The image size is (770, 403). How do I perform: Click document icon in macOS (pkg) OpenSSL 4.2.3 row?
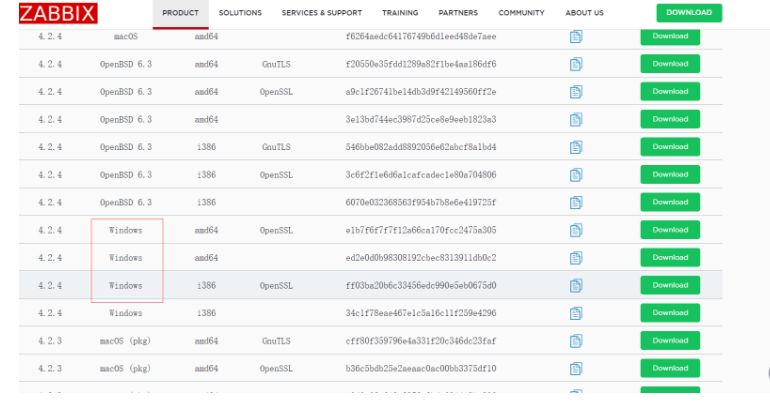pyautogui.click(x=576, y=369)
